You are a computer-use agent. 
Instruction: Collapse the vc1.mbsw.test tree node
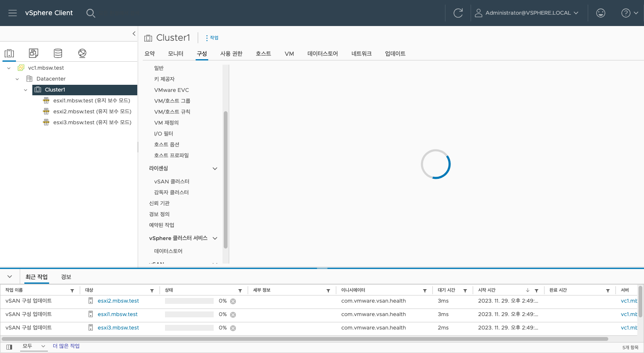(9, 68)
